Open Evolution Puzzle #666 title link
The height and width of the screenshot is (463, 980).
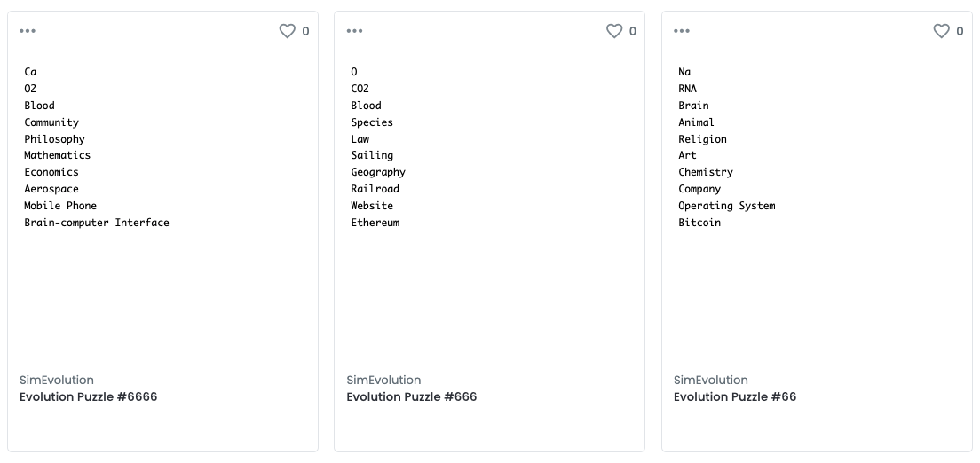412,396
